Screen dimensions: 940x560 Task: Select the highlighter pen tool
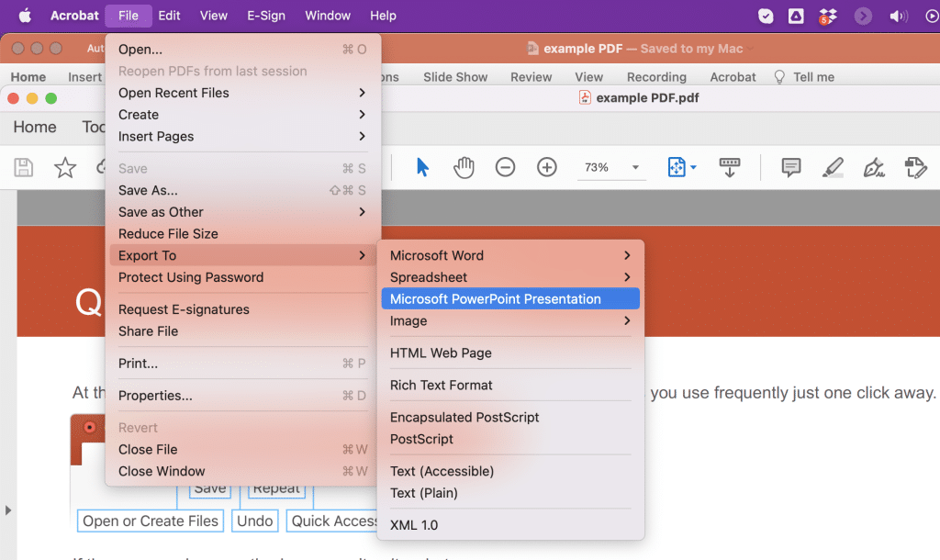pos(833,167)
